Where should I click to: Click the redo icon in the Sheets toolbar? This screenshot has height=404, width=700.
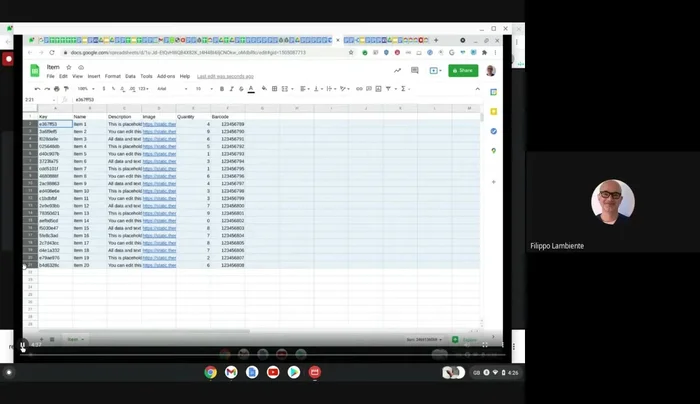(47, 89)
